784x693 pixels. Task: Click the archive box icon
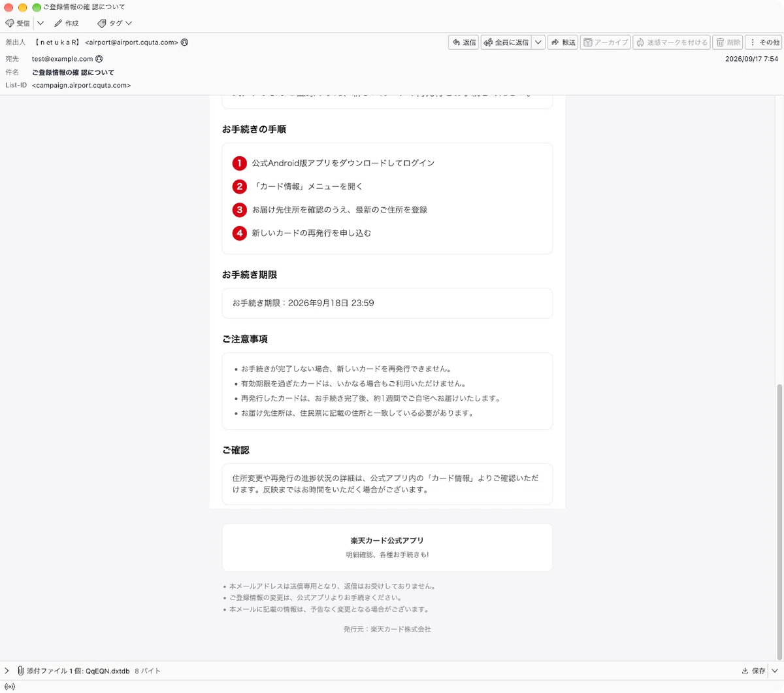(588, 42)
